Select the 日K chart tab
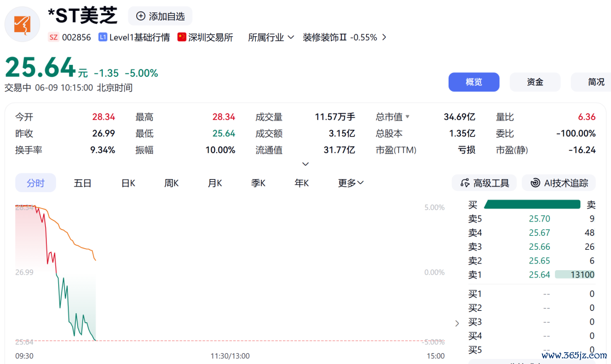Image resolution: width=611 pixels, height=364 pixels. coord(128,183)
